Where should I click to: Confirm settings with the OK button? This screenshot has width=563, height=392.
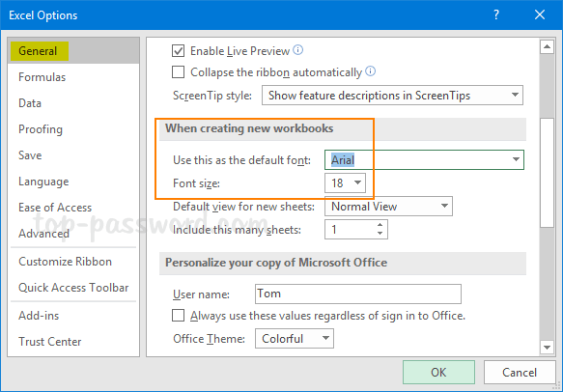tap(438, 373)
